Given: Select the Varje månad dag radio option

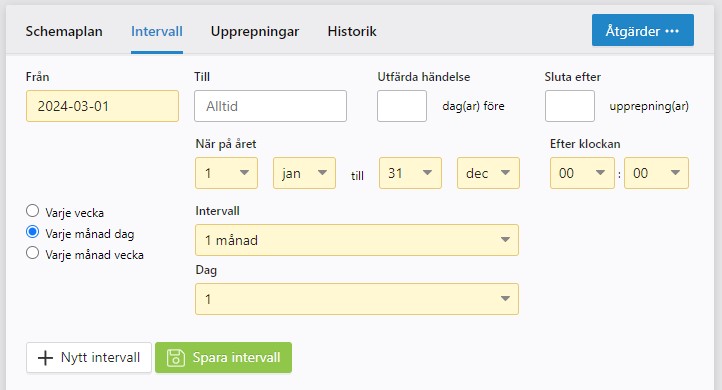Looking at the screenshot, I should pos(32,232).
